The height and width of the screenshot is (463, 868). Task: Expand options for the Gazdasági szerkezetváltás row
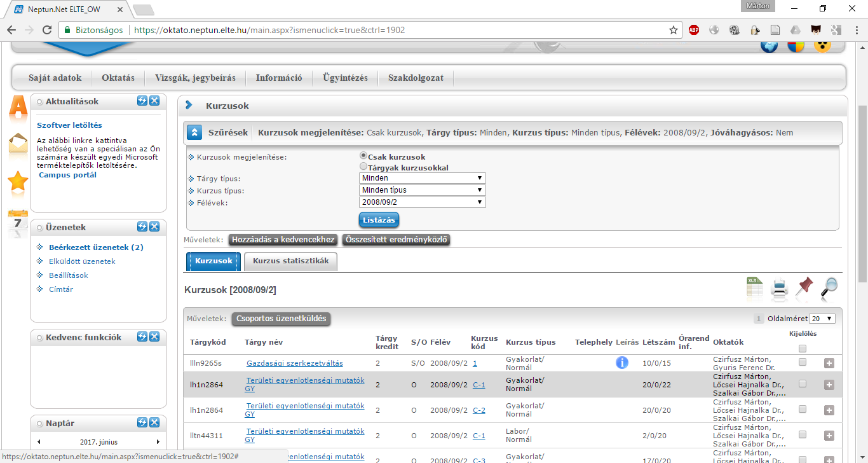click(x=829, y=363)
